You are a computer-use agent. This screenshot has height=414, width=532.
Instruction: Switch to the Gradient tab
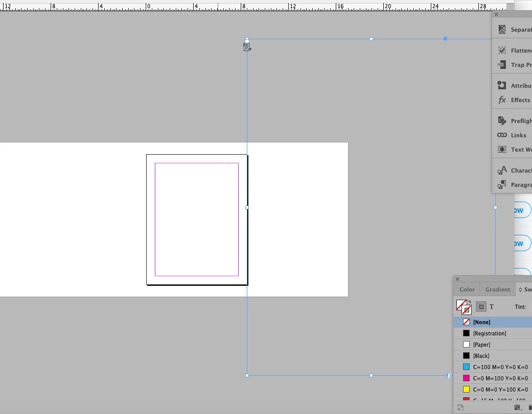497,289
